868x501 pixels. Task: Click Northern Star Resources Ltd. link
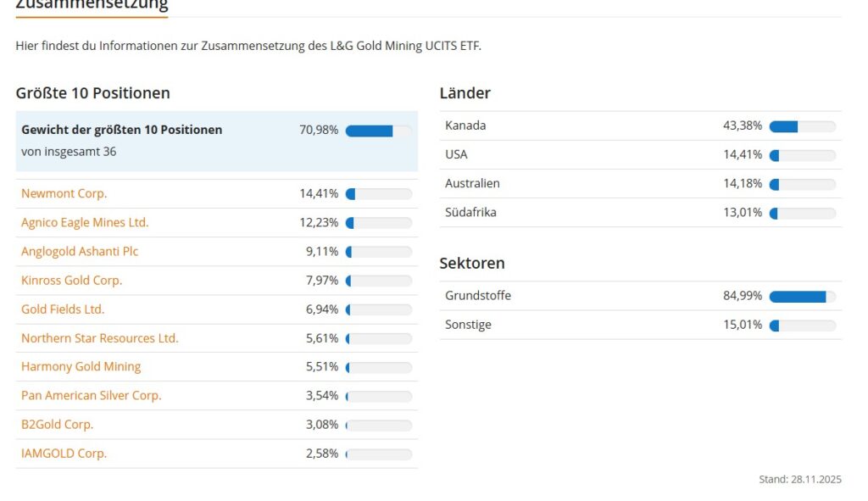click(x=100, y=337)
